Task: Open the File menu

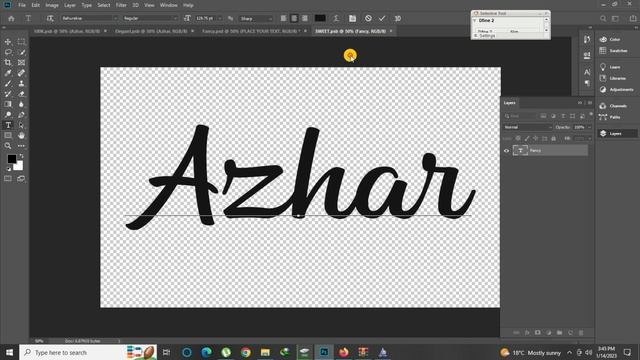Action: pos(22,5)
